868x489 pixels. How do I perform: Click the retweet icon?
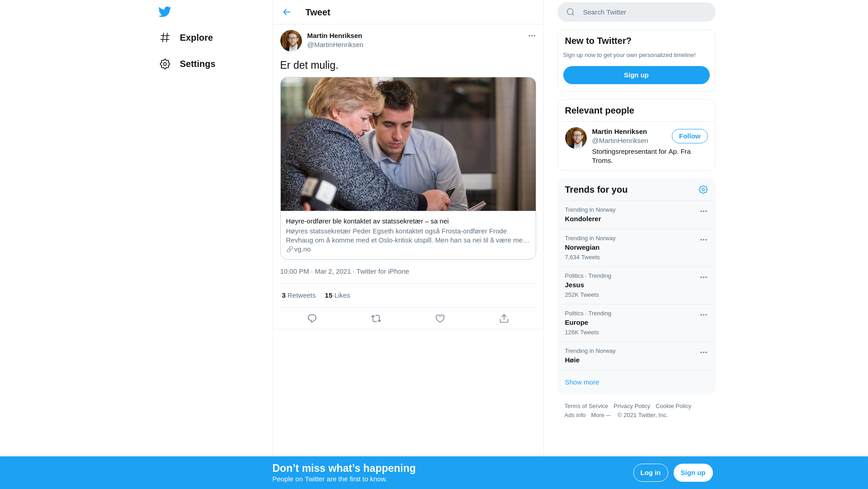pos(376,318)
